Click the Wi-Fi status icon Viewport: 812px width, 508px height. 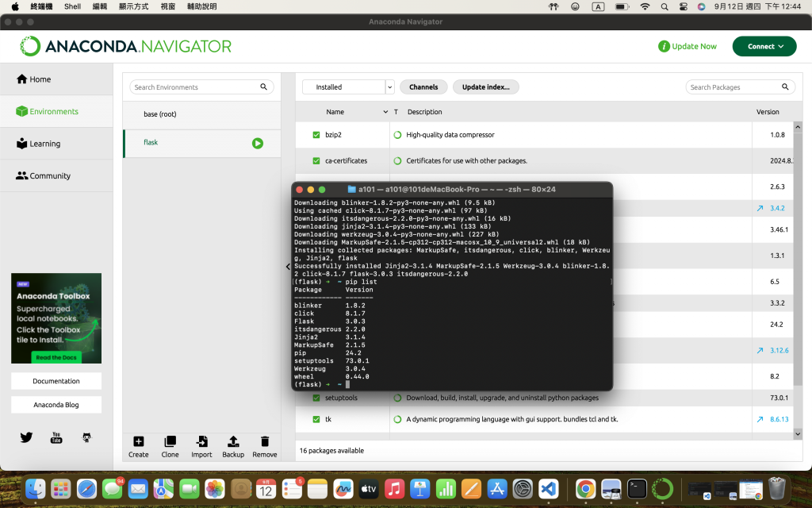[645, 6]
